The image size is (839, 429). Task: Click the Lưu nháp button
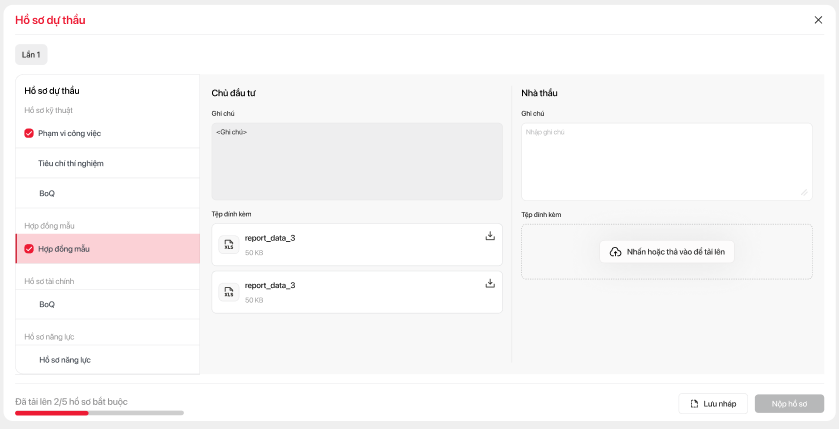(x=713, y=404)
